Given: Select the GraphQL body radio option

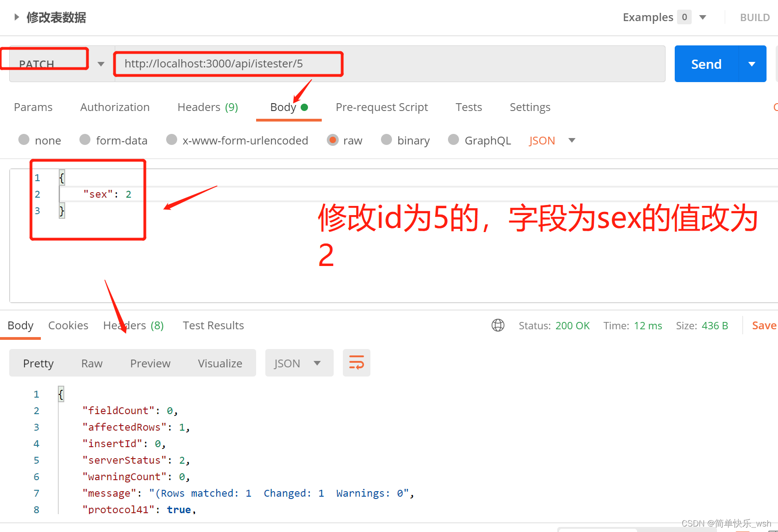Looking at the screenshot, I should pos(453,139).
